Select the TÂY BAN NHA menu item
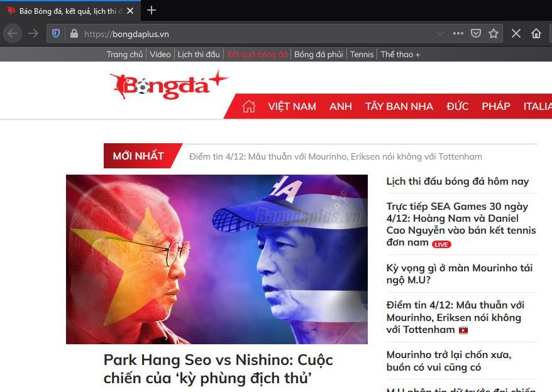The height and width of the screenshot is (392, 552). pos(399,106)
